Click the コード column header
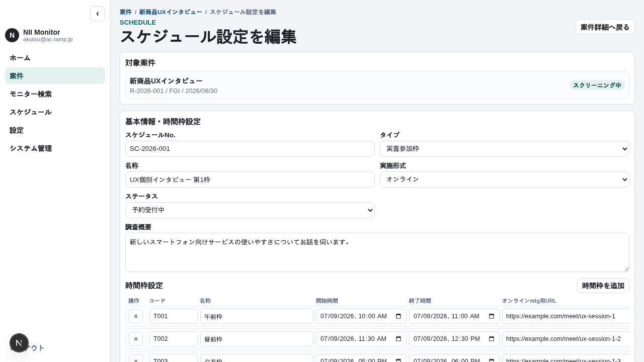Viewport: 644px width, 362px height. pyautogui.click(x=157, y=301)
